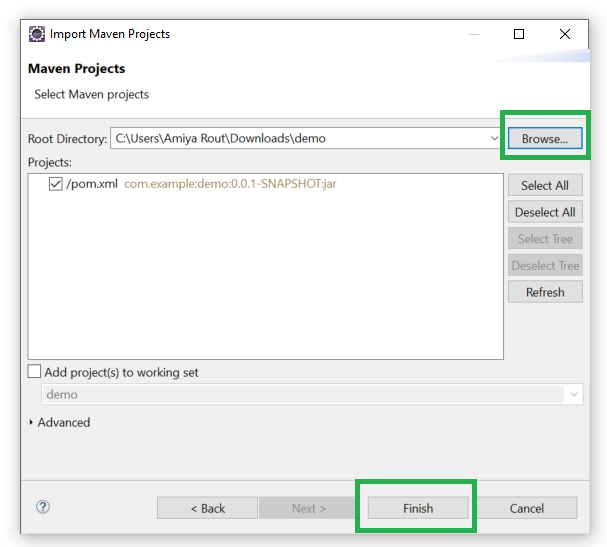This screenshot has width=607, height=547.
Task: Click Select All button
Action: coord(545,185)
